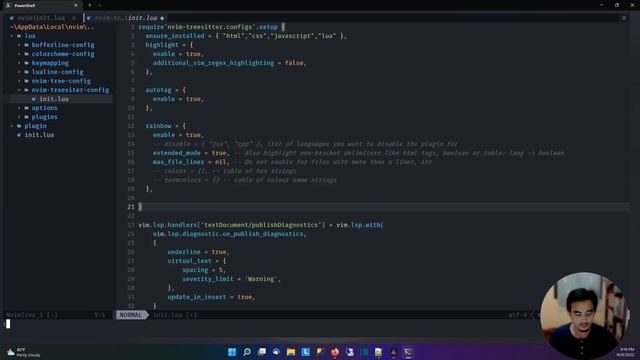Expand the colorcheme-config folder
640x360 pixels.
[x=19, y=54]
